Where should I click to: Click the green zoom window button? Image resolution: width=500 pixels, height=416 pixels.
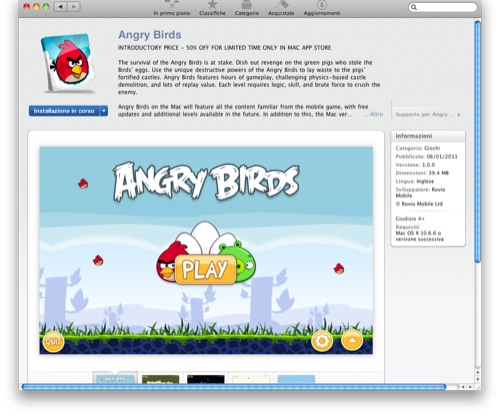[46, 6]
